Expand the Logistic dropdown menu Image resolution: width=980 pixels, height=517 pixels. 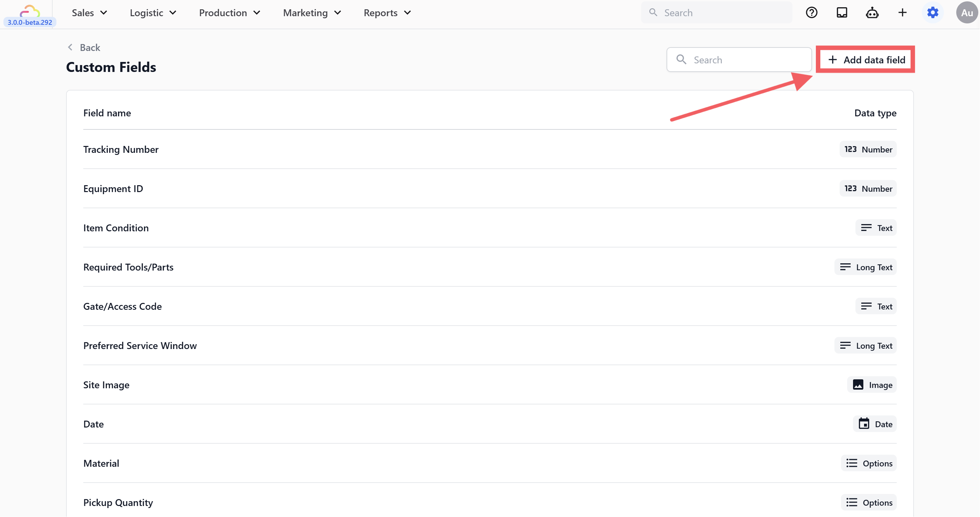(153, 13)
